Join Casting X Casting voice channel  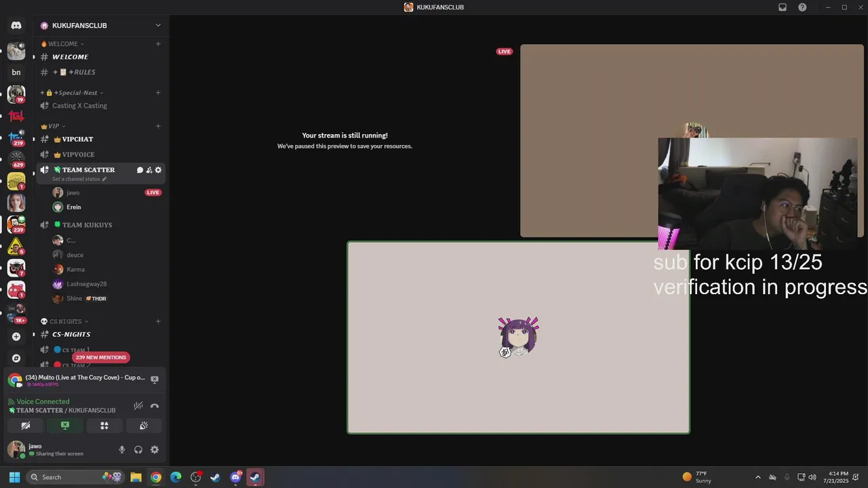(x=101, y=106)
